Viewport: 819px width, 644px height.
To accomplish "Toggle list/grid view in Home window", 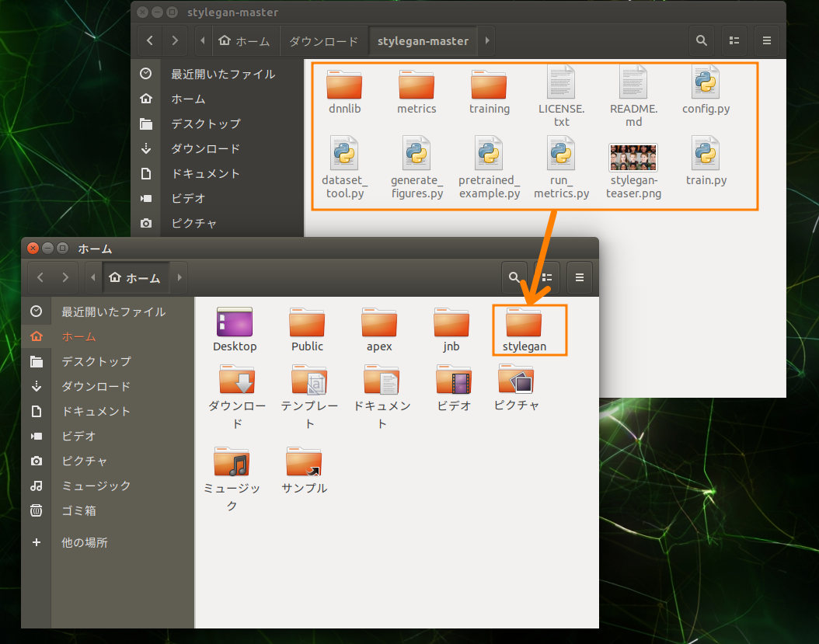I will [546, 277].
